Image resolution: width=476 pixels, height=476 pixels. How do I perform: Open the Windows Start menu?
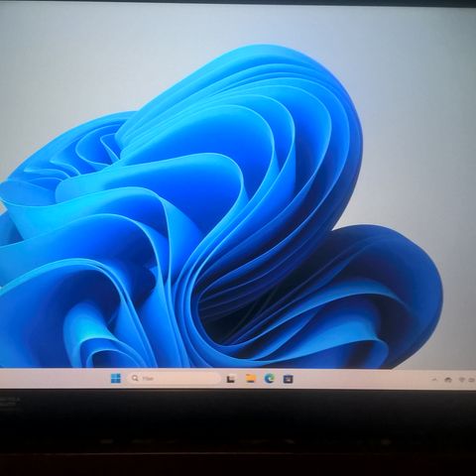click(x=116, y=378)
